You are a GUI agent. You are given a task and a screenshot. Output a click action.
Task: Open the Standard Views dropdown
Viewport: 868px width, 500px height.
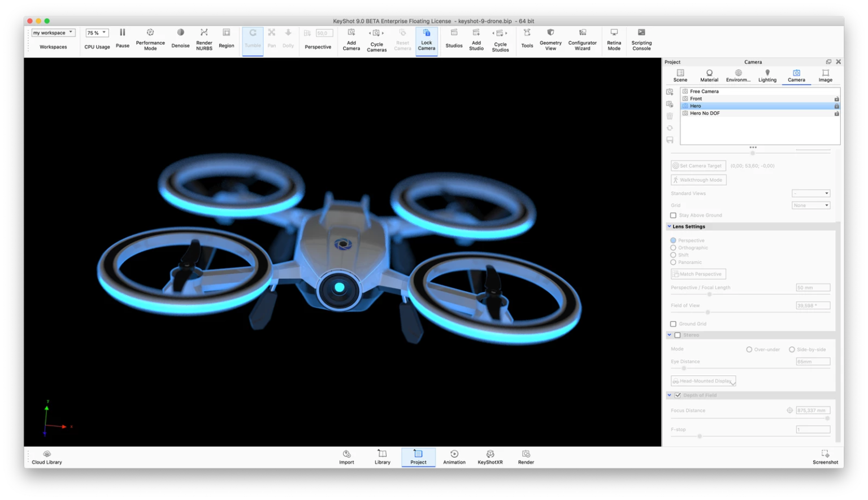pyautogui.click(x=810, y=193)
